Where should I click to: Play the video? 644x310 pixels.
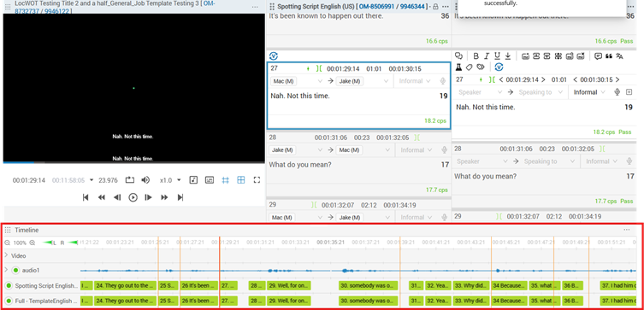(x=133, y=197)
